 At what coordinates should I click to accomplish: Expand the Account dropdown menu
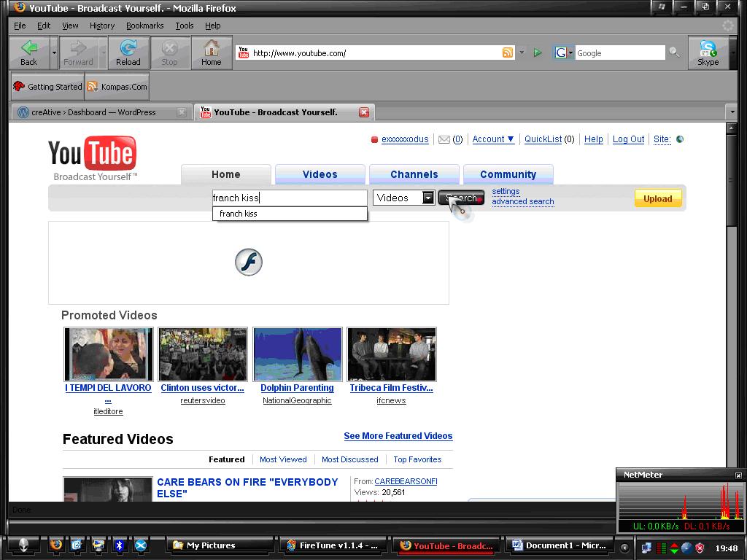[x=492, y=139]
